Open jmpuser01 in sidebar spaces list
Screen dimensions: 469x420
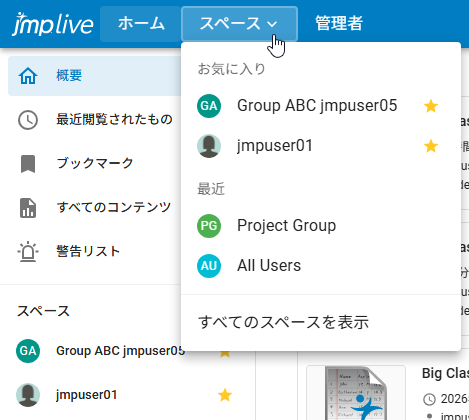point(87,395)
